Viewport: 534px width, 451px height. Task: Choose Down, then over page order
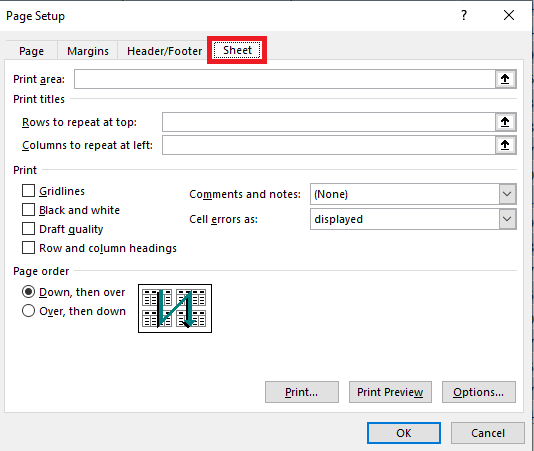tap(28, 292)
